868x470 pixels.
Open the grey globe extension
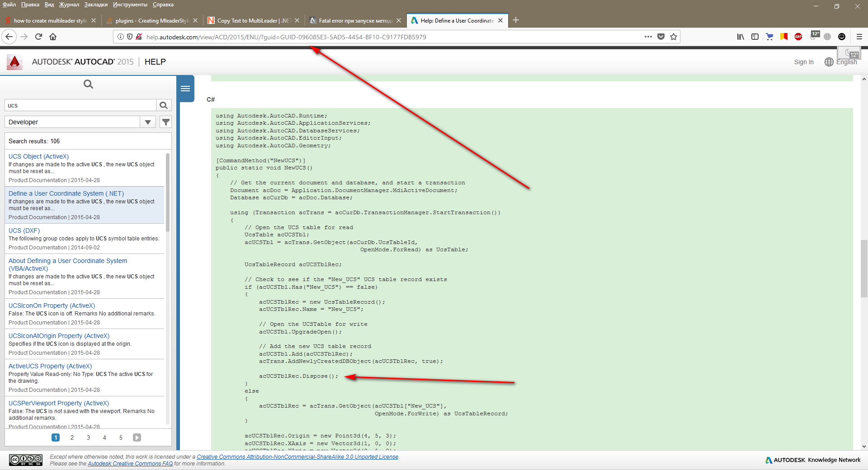pyautogui.click(x=827, y=37)
